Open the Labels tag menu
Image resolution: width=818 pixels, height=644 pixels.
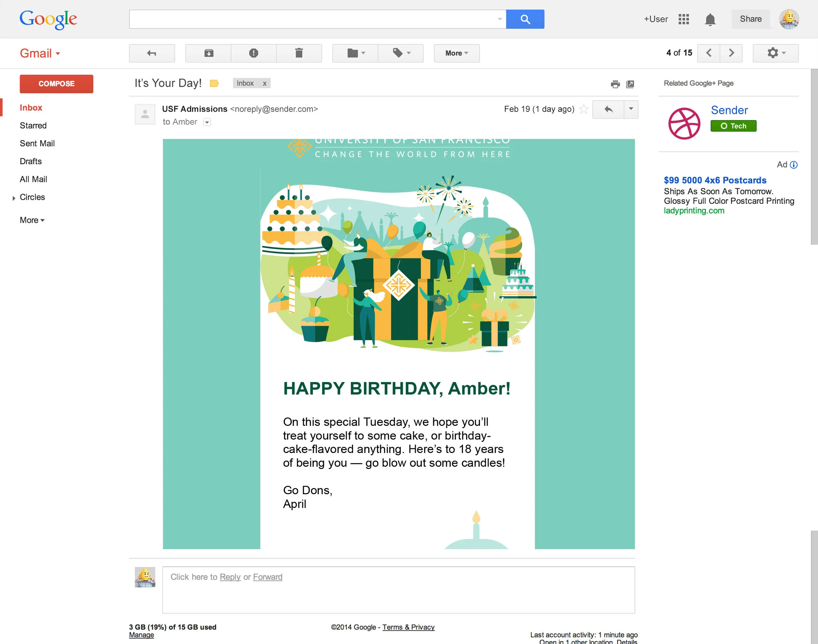pos(401,53)
